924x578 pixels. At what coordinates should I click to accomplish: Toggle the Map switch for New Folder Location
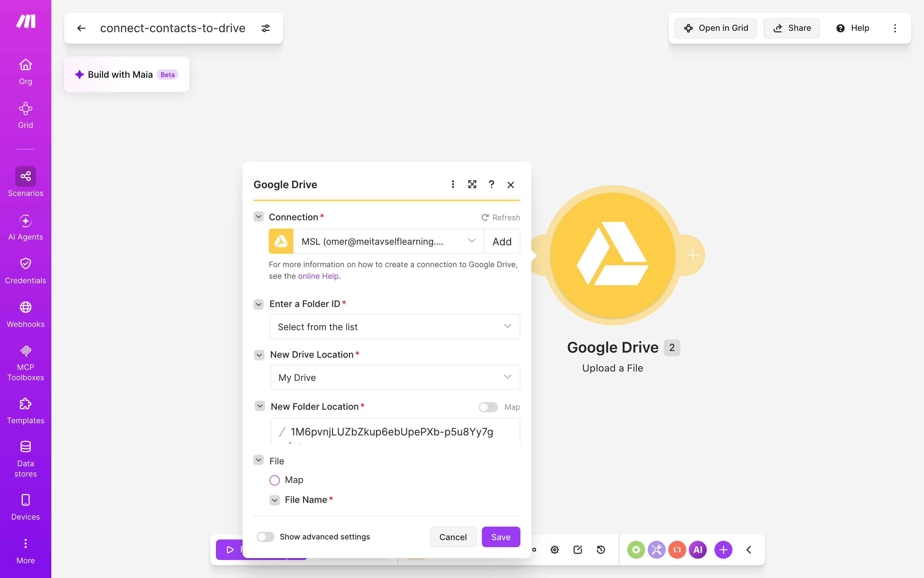488,407
